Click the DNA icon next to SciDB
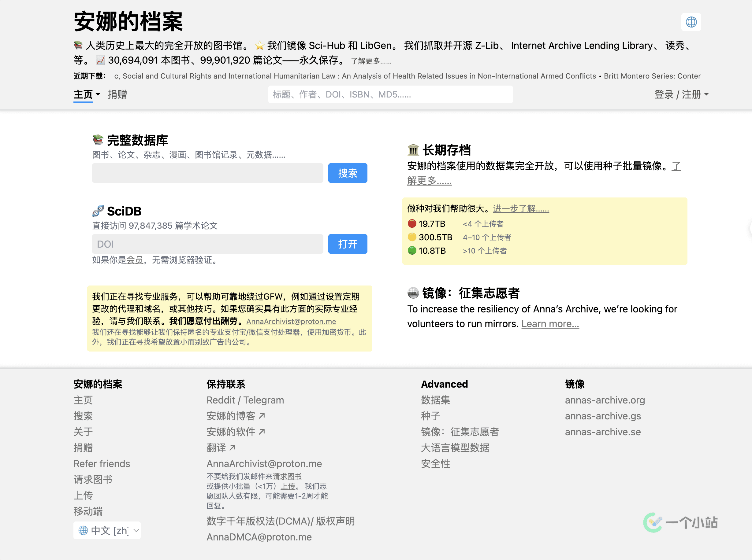 coord(98,211)
